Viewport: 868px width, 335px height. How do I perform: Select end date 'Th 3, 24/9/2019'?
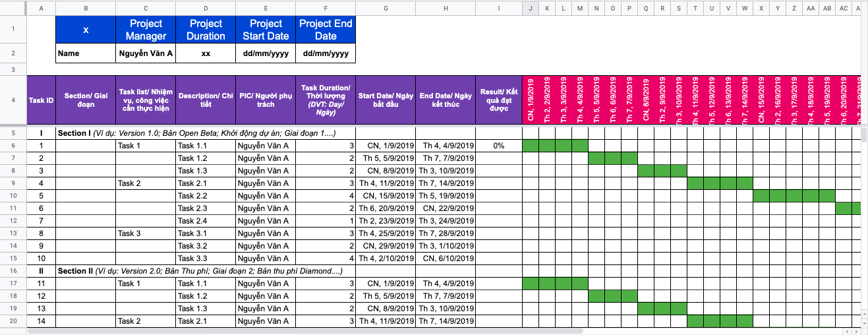[x=446, y=221]
